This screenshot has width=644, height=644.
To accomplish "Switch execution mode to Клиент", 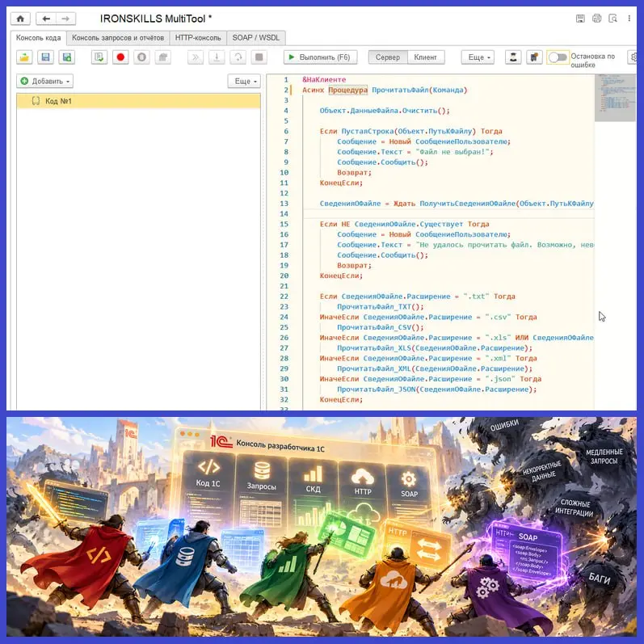I will coord(425,57).
